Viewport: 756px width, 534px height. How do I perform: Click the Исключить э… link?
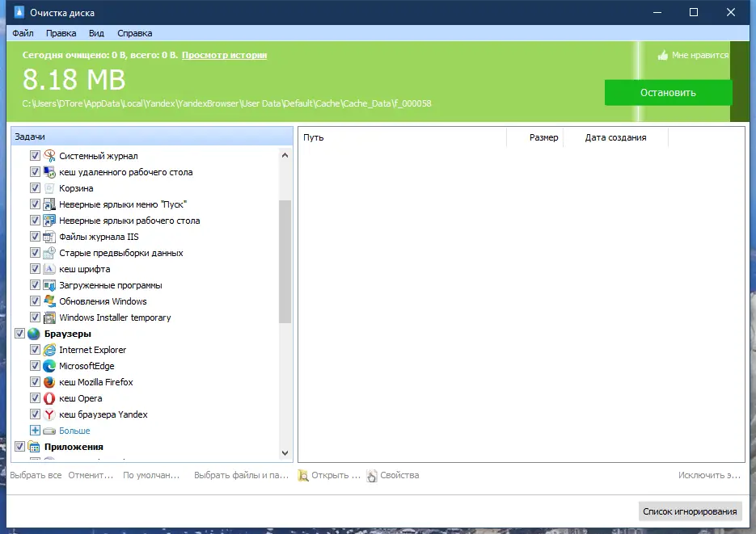click(x=709, y=475)
